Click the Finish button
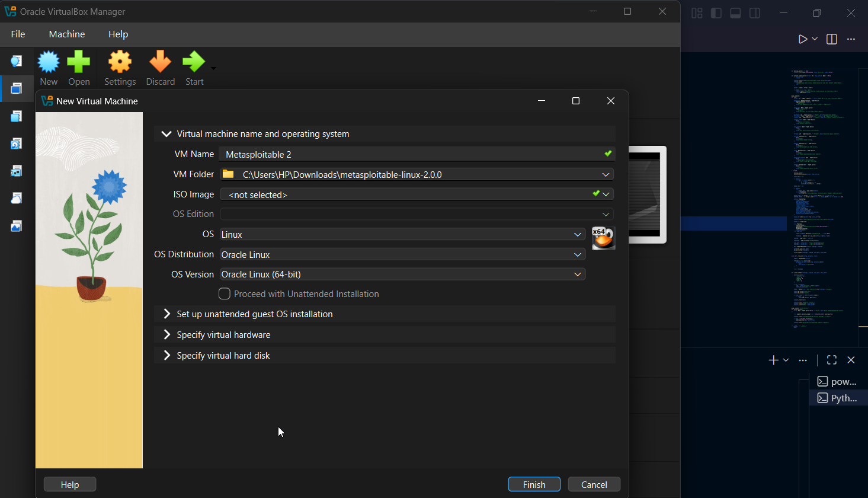 pos(534,484)
